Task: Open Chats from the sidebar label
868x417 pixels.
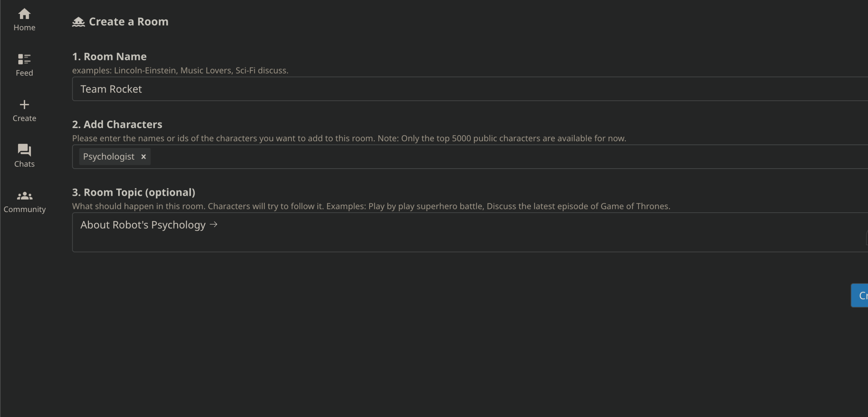Action: coord(24,164)
